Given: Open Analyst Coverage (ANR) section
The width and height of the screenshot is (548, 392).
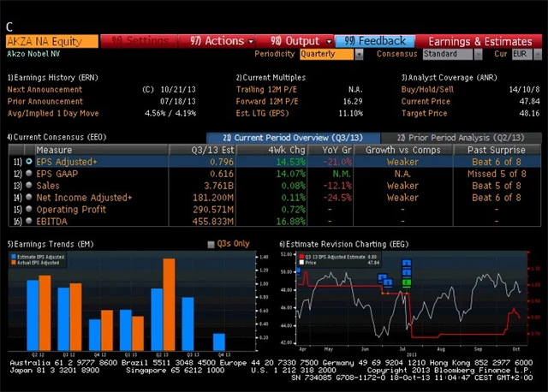Looking at the screenshot, I should tap(449, 78).
